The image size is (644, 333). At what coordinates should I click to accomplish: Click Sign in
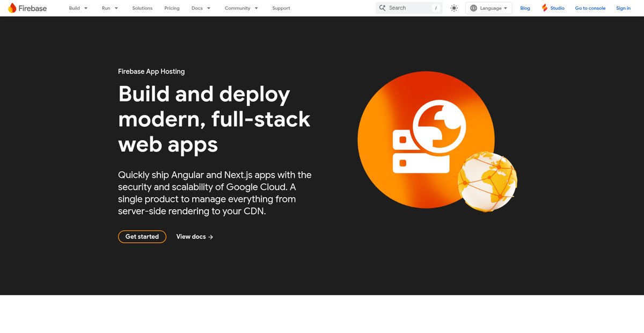(624, 8)
